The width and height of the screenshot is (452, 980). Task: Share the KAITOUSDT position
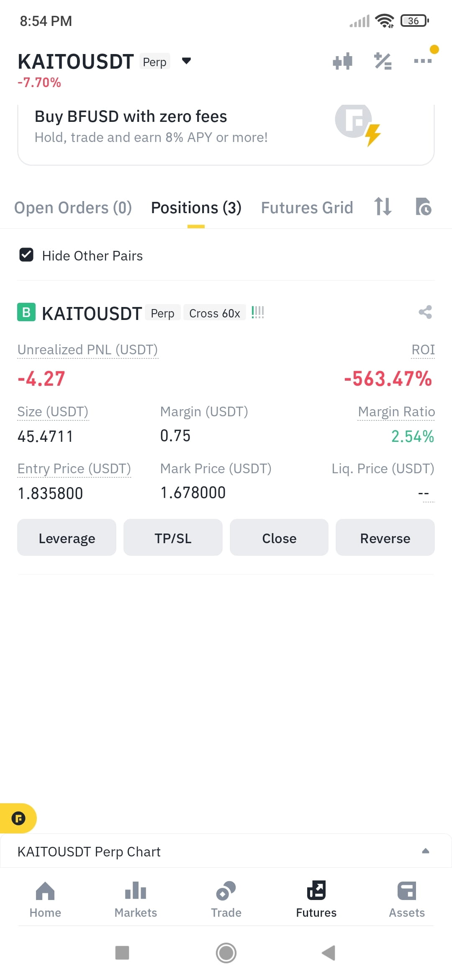[425, 312]
